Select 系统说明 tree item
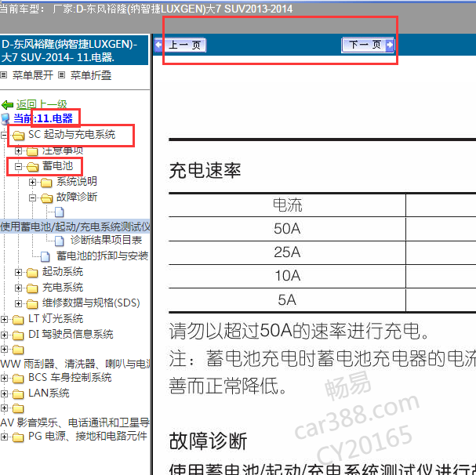 pyautogui.click(x=77, y=182)
